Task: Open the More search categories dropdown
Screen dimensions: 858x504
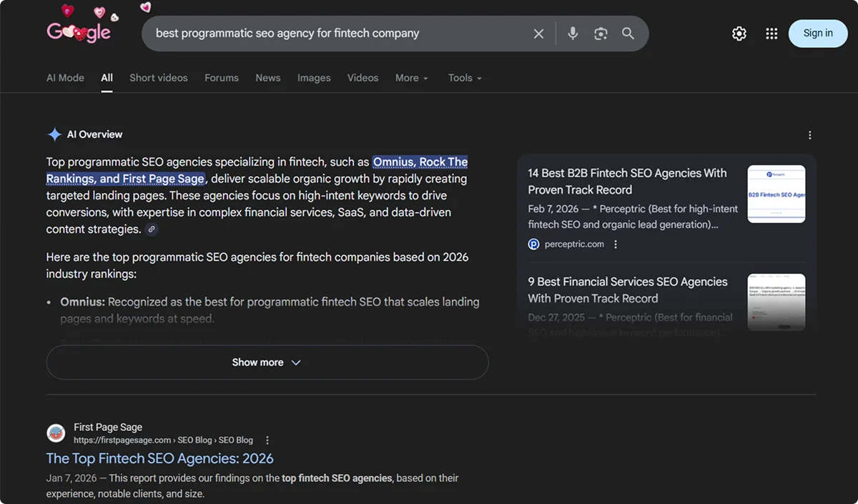Action: click(x=411, y=78)
